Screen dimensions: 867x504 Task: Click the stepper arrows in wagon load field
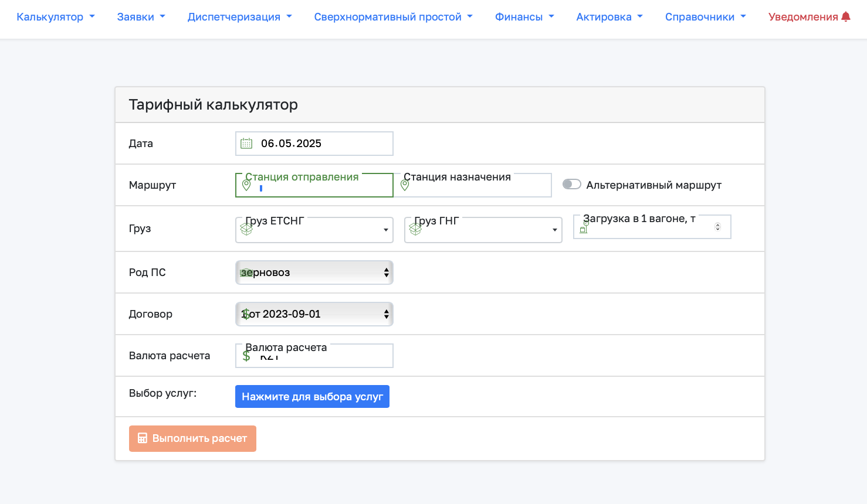717,227
